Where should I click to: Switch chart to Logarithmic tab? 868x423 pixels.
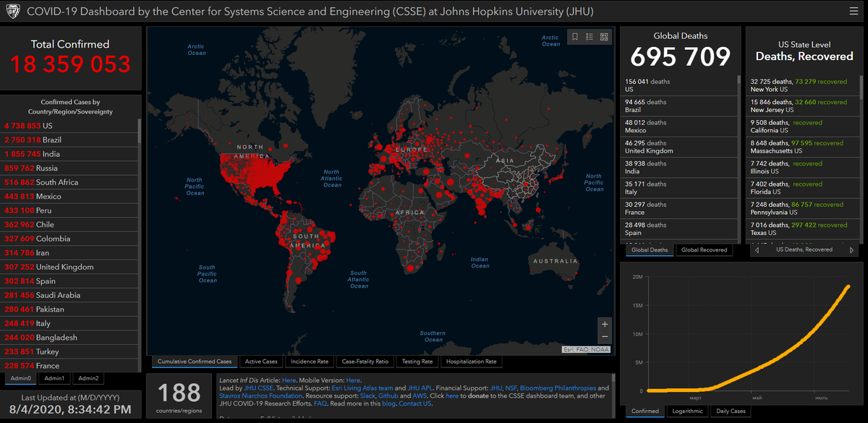point(687,411)
